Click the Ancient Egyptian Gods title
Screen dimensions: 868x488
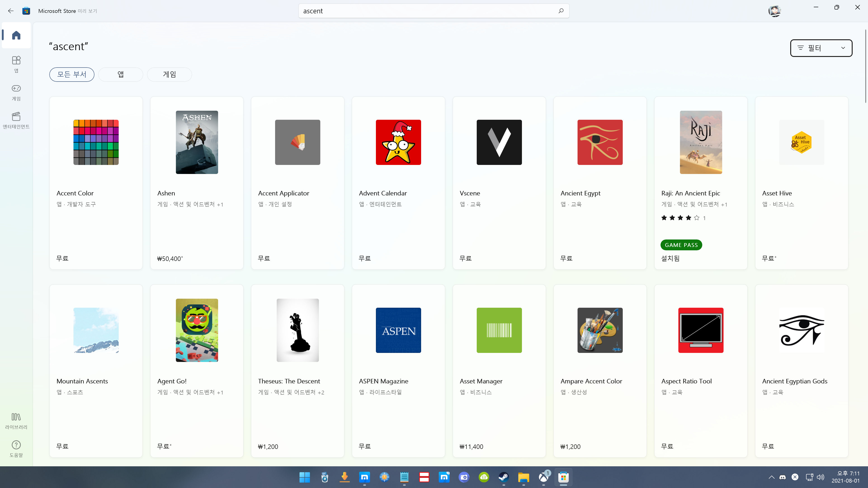795,381
